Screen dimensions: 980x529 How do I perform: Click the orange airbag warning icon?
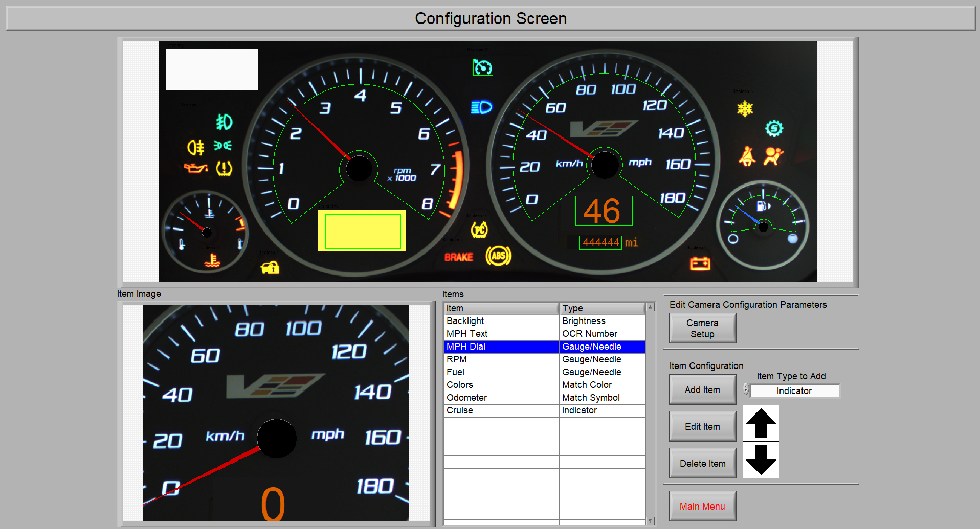click(x=773, y=156)
